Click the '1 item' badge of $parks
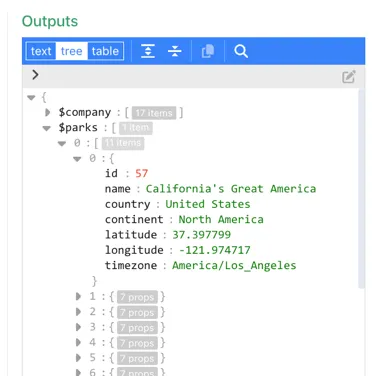Image resolution: width=377 pixels, height=376 pixels. pyautogui.click(x=136, y=128)
